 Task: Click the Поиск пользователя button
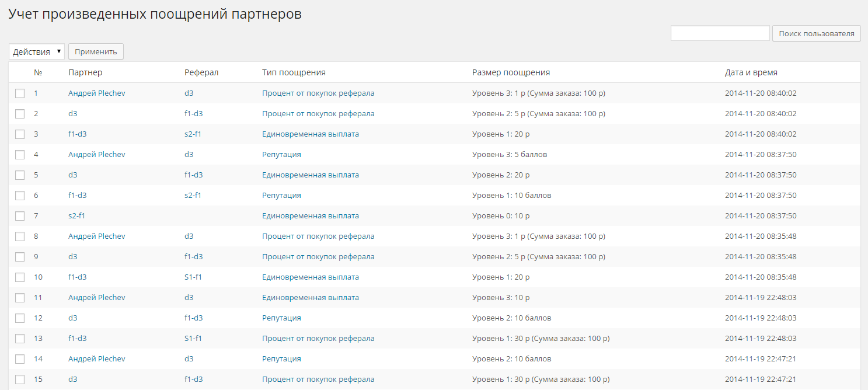coord(816,33)
